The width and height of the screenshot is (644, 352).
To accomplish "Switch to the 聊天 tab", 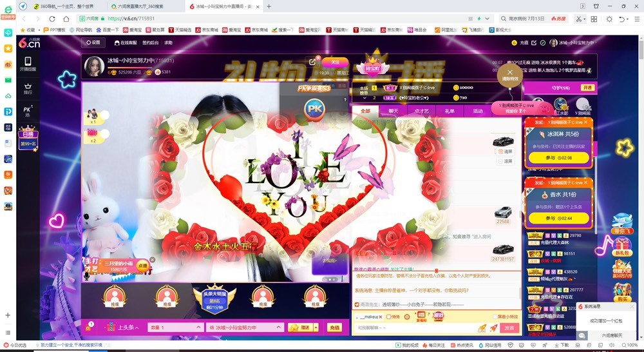I will coord(393,111).
